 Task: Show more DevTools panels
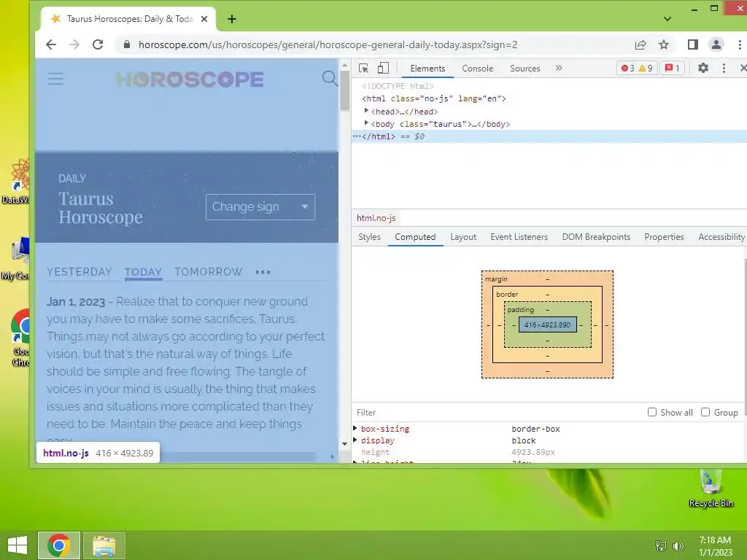[x=559, y=68]
